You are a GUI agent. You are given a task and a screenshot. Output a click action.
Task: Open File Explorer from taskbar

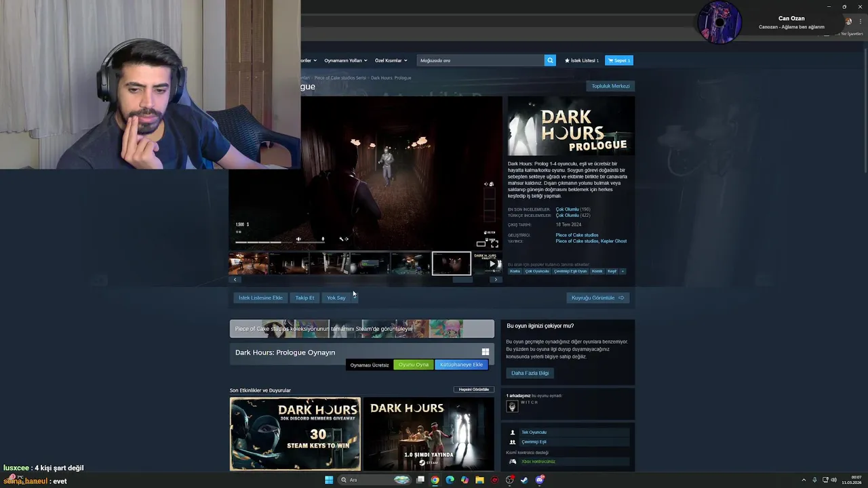click(x=479, y=480)
